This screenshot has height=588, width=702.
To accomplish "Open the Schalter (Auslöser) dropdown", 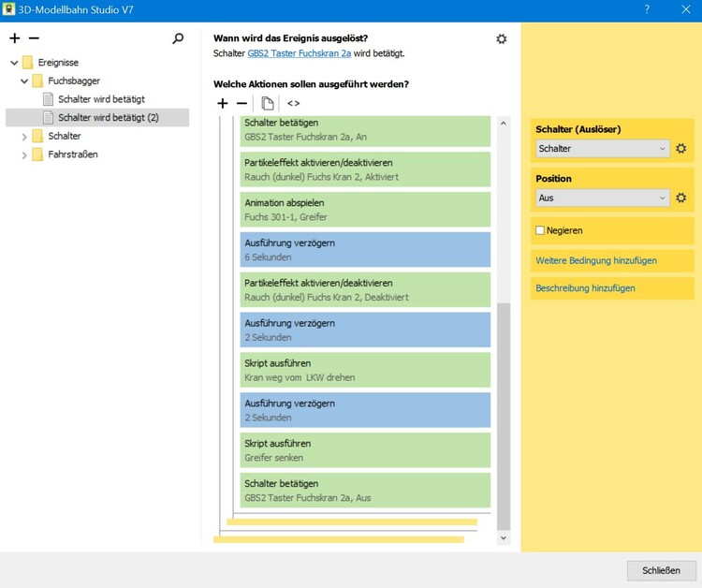I will [602, 149].
